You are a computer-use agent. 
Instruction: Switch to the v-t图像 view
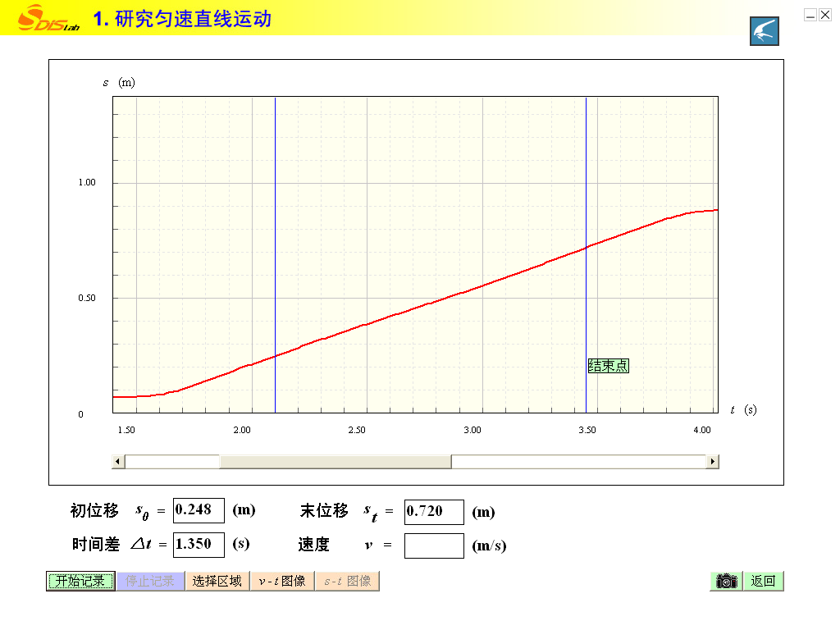tap(282, 581)
